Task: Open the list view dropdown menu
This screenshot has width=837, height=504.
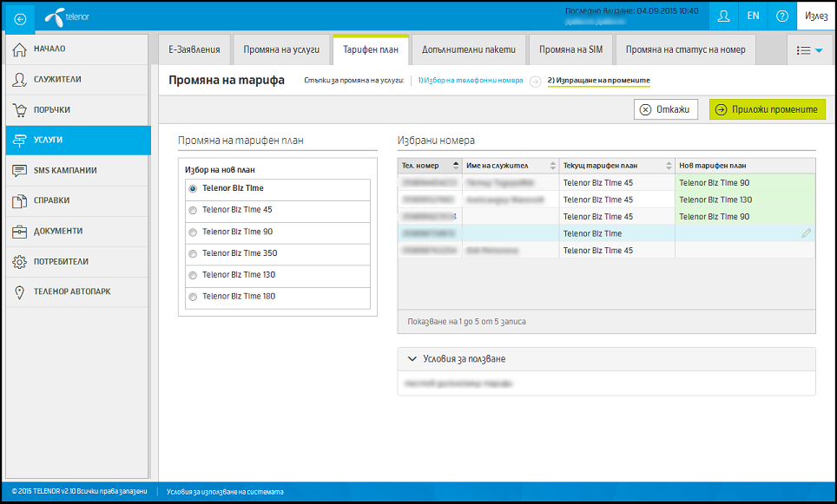Action: pyautogui.click(x=809, y=50)
